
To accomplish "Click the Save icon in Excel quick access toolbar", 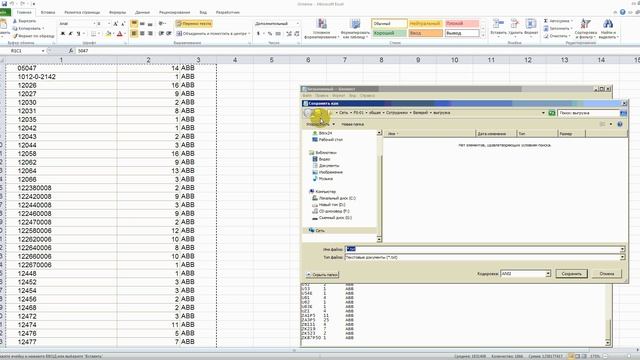I will click(4, 4).
